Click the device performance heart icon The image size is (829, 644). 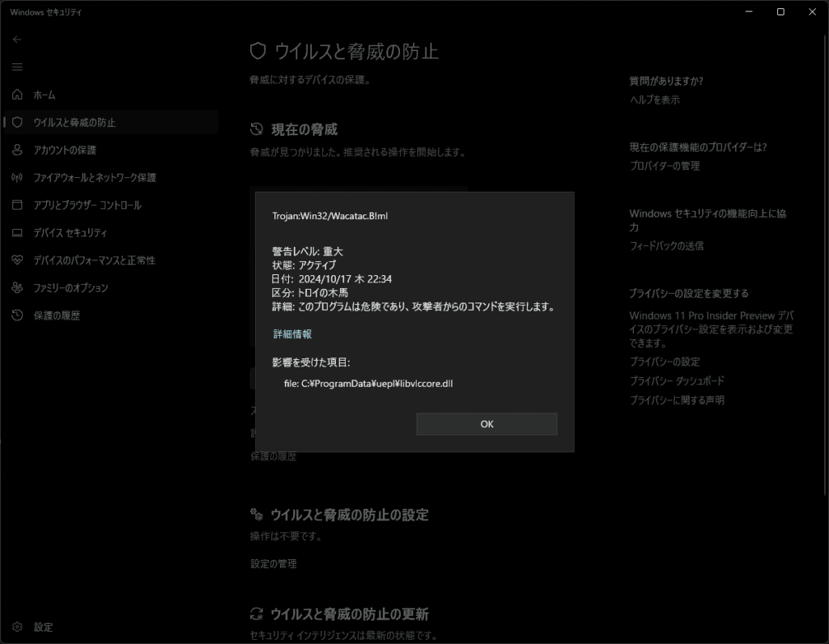pyautogui.click(x=17, y=261)
